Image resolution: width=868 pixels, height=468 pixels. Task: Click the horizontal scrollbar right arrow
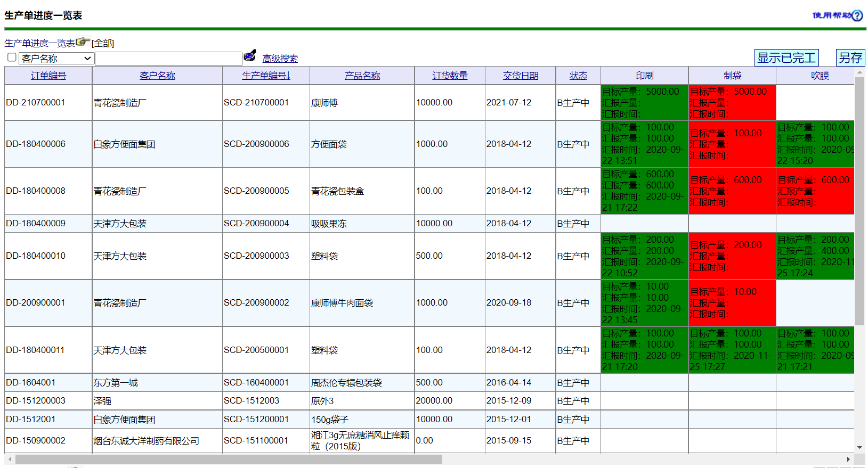848,459
